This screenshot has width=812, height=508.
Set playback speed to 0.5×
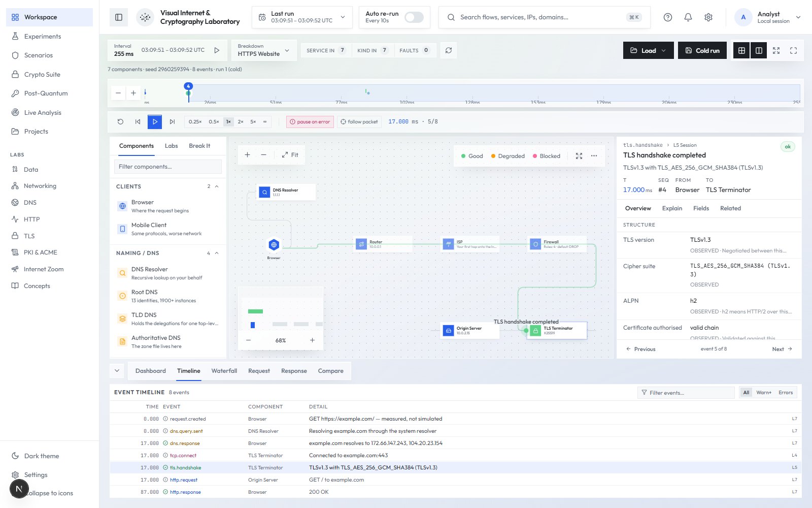tap(214, 122)
